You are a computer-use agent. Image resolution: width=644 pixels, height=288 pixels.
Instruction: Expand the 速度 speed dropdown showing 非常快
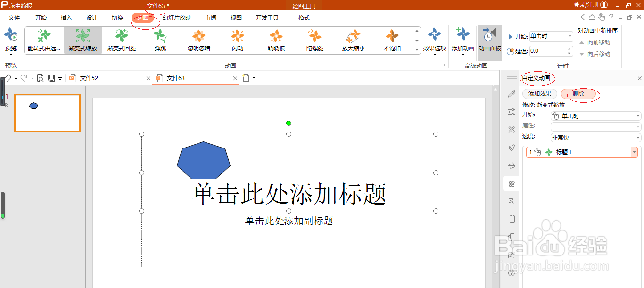point(637,137)
